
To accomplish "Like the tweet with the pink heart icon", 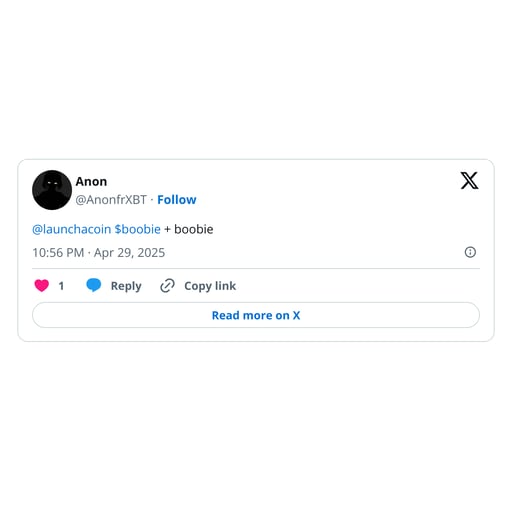I will pos(42,286).
